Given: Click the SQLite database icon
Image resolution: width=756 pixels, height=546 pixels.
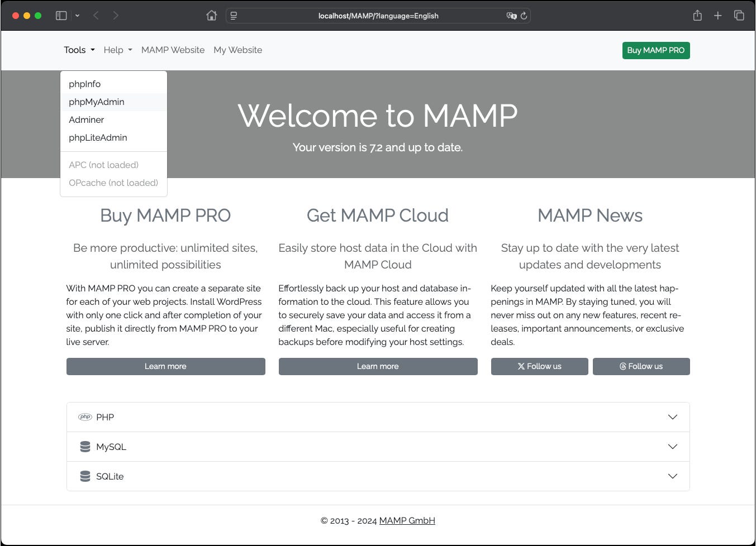Looking at the screenshot, I should point(85,476).
